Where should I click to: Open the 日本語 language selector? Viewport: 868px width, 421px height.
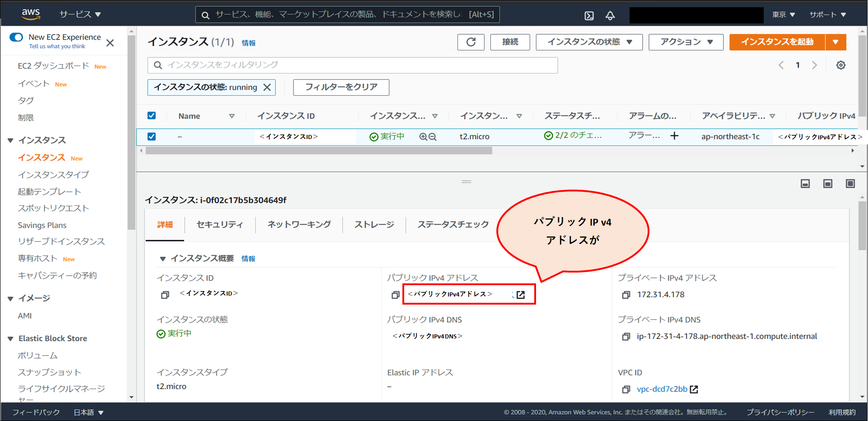pyautogui.click(x=89, y=412)
